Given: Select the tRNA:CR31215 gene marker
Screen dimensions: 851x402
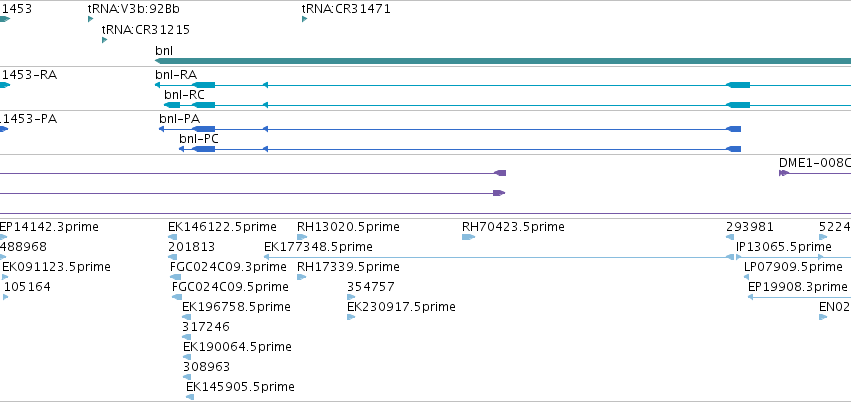Looking at the screenshot, I should click(x=104, y=40).
